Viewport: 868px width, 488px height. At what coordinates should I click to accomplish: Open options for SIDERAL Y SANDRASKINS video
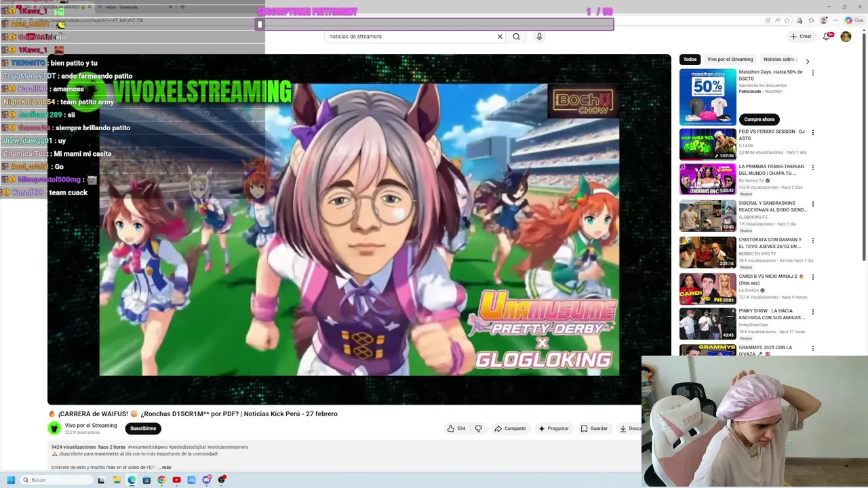(812, 204)
